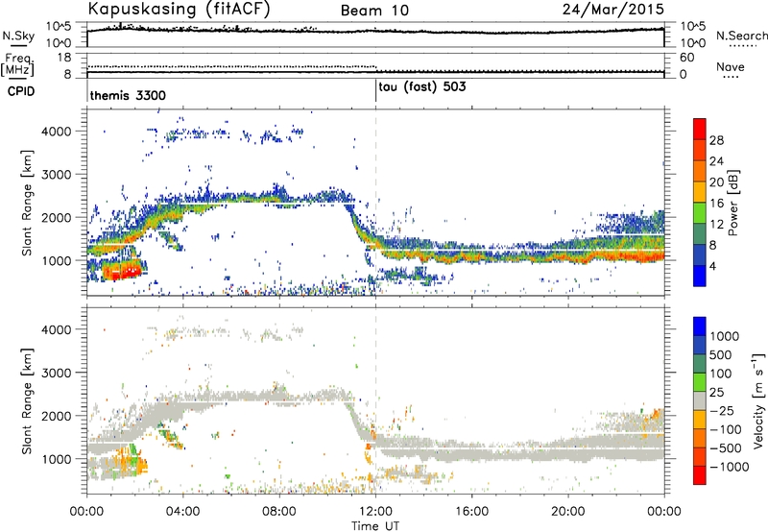Click the 16 tick on the power colorbar
This screenshot has width=768, height=532.
click(x=716, y=204)
